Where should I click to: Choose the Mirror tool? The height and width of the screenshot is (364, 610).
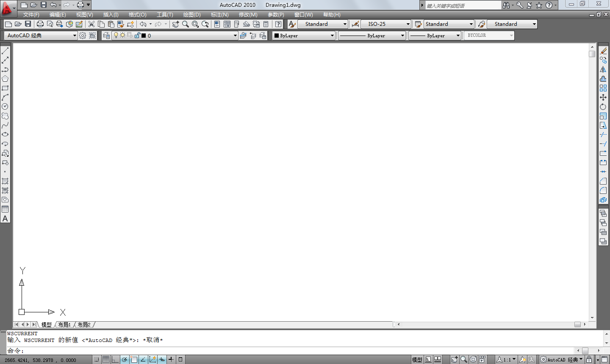[x=603, y=69]
